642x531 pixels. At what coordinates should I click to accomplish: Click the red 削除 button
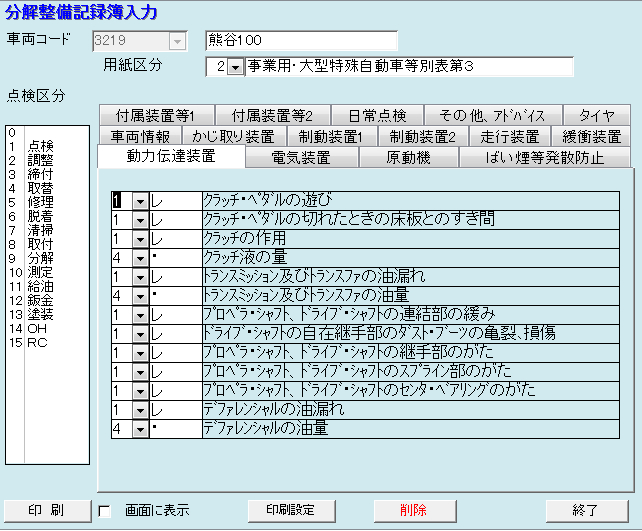tap(411, 510)
